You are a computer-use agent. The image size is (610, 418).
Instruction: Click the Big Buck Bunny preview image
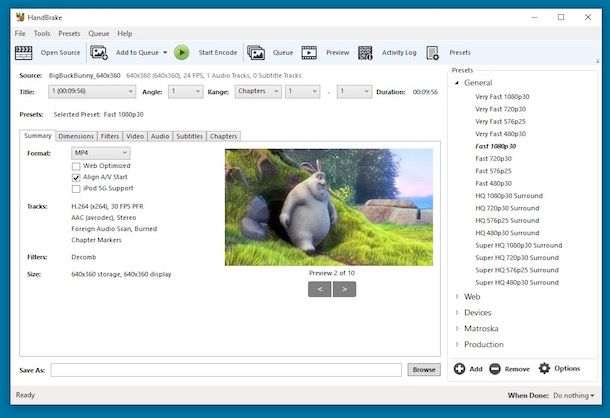pos(329,207)
